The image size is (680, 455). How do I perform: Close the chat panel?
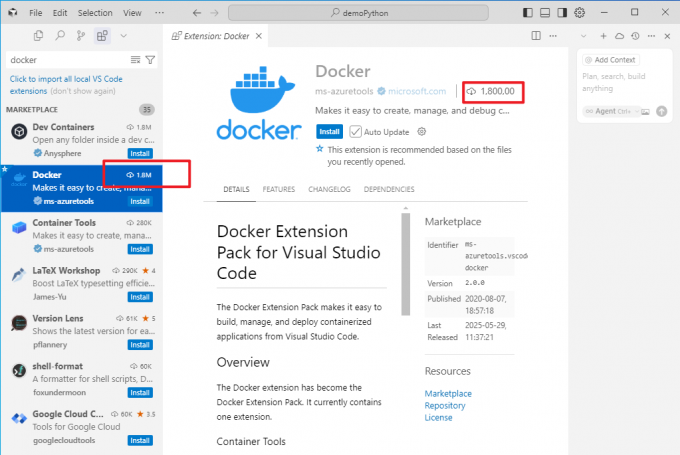pyautogui.click(x=667, y=36)
